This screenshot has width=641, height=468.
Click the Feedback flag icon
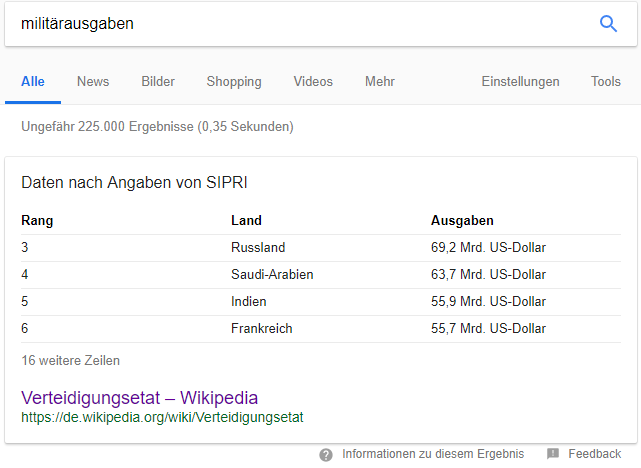coord(553,453)
